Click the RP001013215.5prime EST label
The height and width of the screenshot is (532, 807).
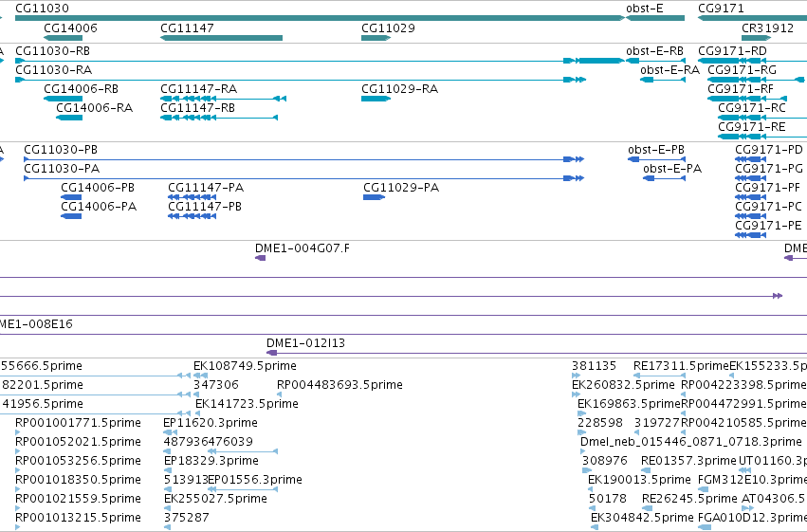(x=78, y=518)
